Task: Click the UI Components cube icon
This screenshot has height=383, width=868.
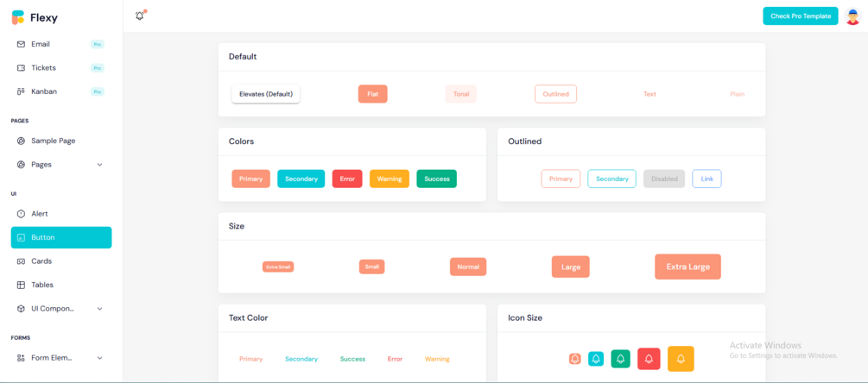Action: [x=21, y=309]
